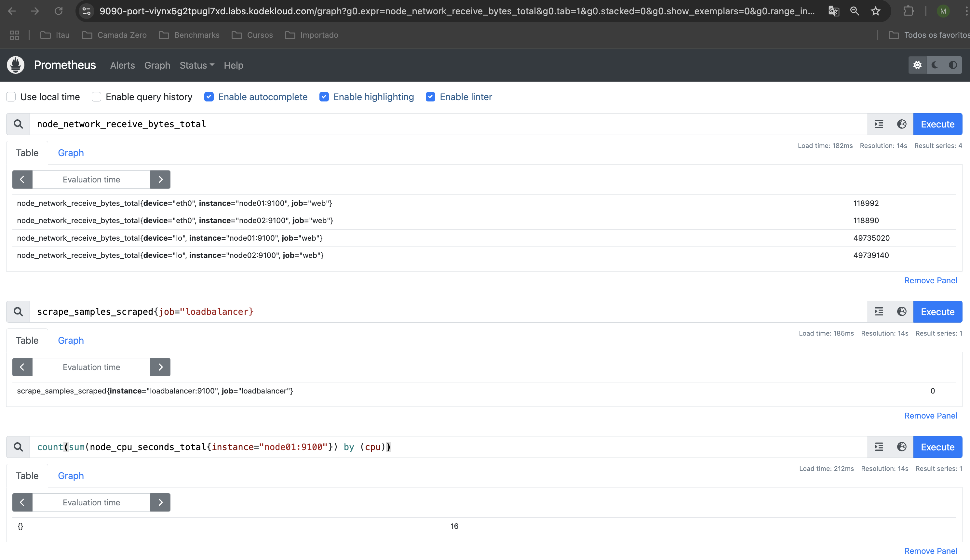Open Graph tab in first panel
Screen dimensions: 970x560
tap(71, 153)
